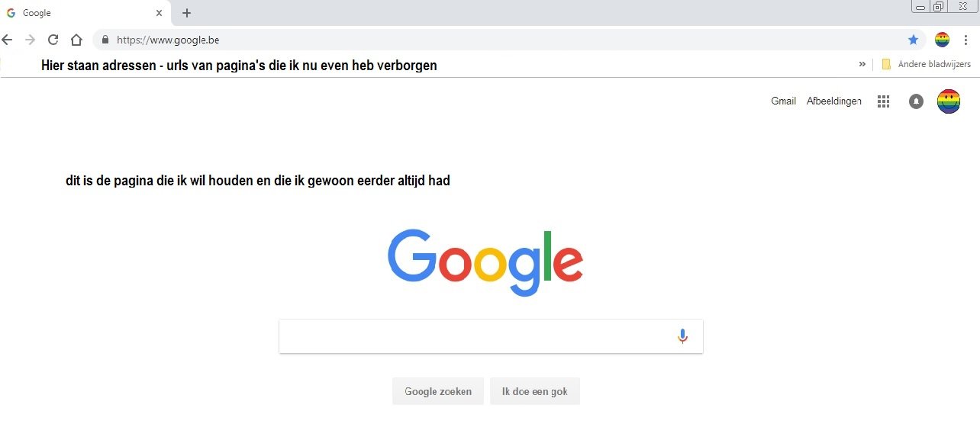This screenshot has height=440, width=980.
Task: Open a new tab with plus
Action: [x=186, y=13]
